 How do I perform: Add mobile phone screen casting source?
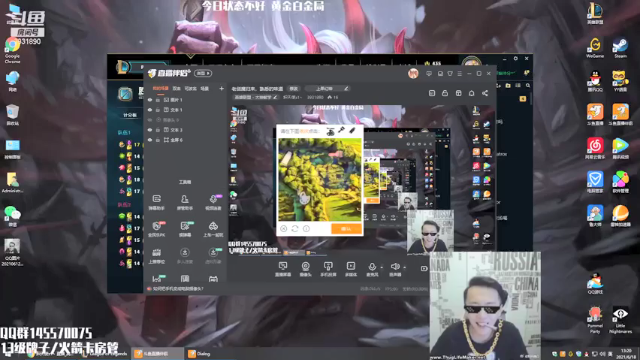pos(328,269)
